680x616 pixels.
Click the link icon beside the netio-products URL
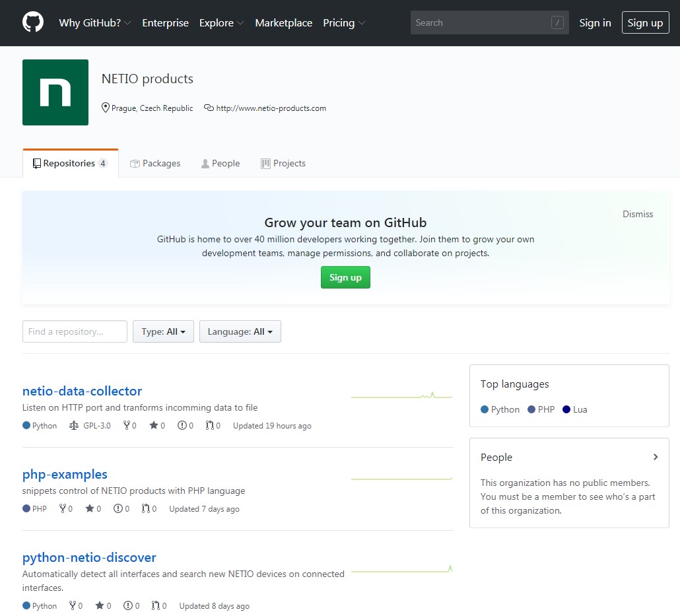click(209, 108)
